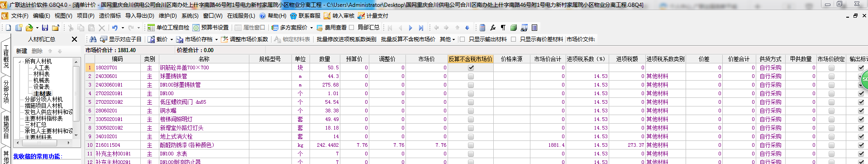Click the green 3D box icon

click(514, 28)
